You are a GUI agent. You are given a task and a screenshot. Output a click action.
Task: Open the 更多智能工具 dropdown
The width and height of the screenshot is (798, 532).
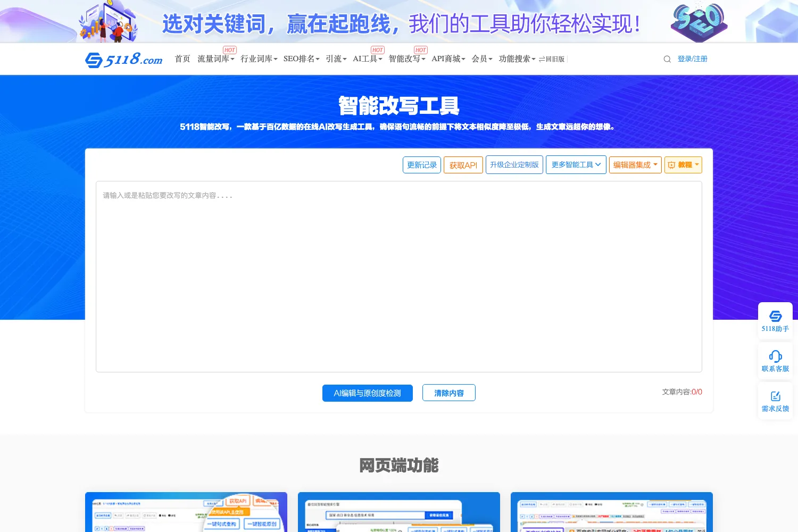[576, 165]
